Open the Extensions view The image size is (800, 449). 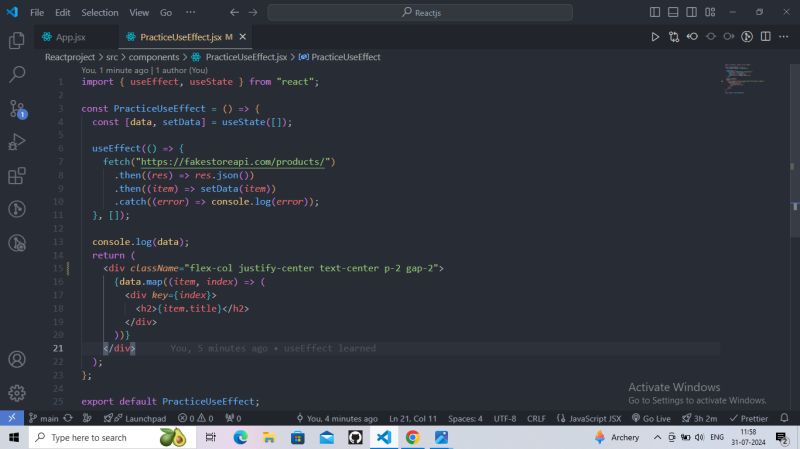click(x=16, y=176)
